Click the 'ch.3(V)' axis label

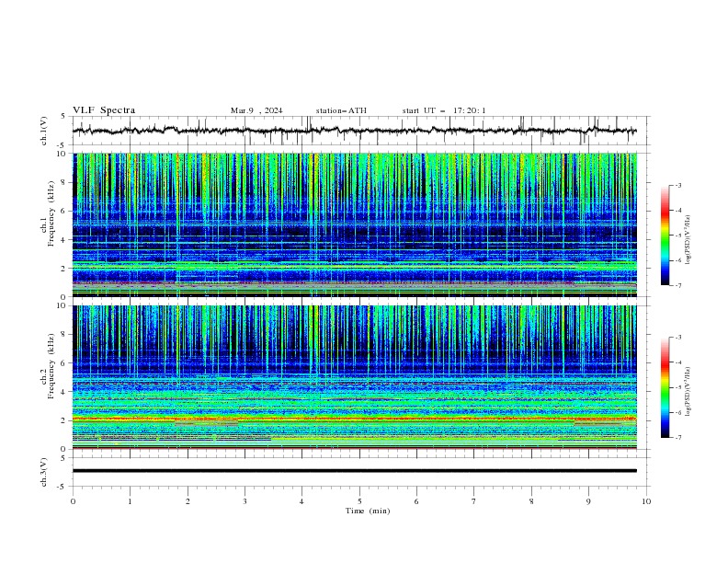(44, 472)
